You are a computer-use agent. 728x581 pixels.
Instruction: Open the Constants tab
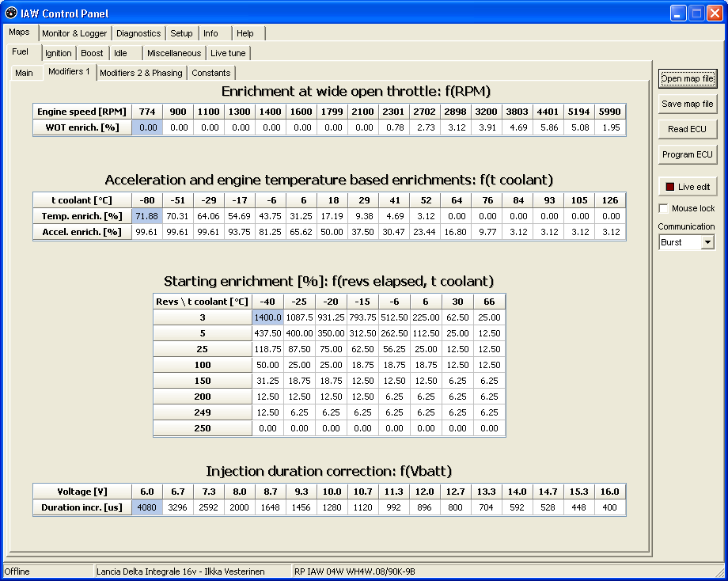[210, 73]
